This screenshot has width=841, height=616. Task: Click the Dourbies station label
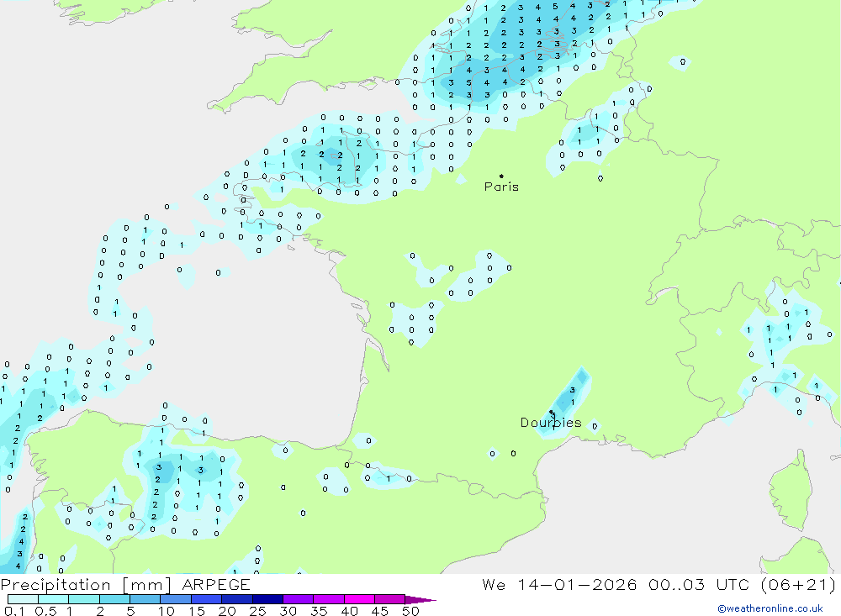tap(551, 423)
